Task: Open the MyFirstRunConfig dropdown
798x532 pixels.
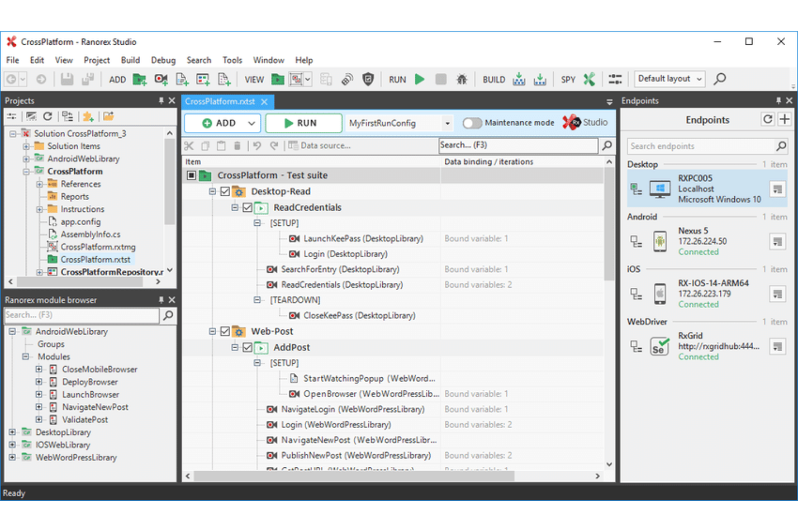Action: [446, 123]
